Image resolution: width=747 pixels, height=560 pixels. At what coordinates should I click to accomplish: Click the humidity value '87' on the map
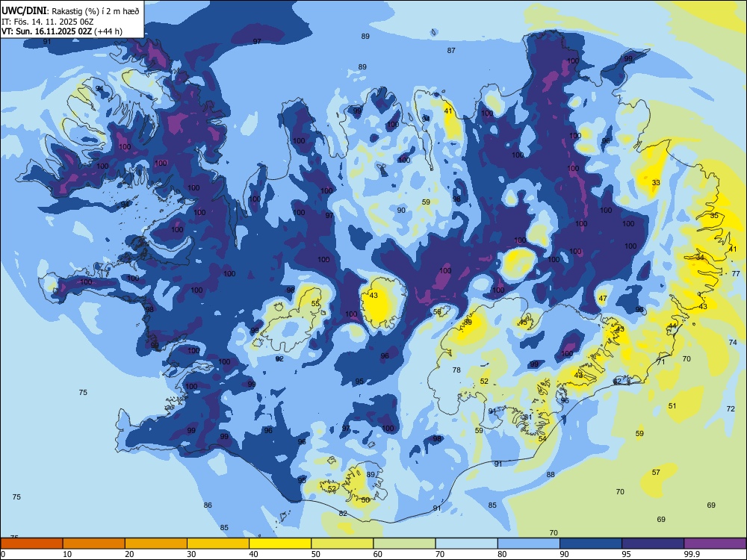451,51
